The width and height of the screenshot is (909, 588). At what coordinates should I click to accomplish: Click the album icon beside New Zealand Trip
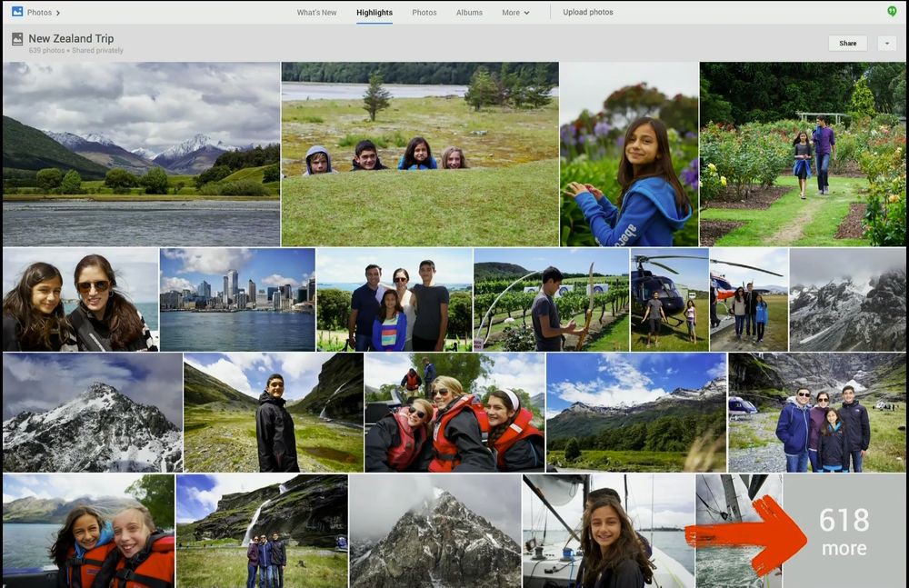pos(17,39)
